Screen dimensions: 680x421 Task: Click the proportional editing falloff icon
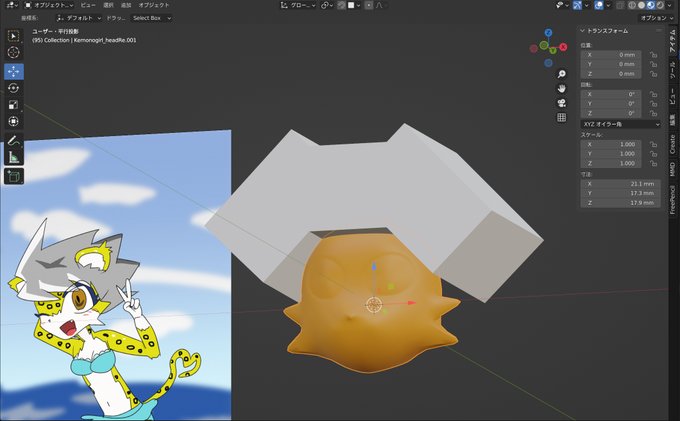point(379,5)
